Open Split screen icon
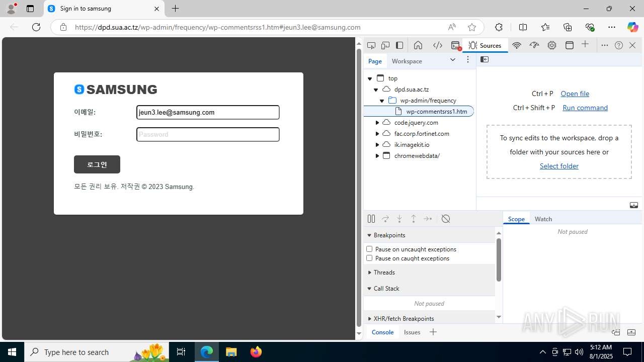Viewport: 644px width, 362px height. 523,27
